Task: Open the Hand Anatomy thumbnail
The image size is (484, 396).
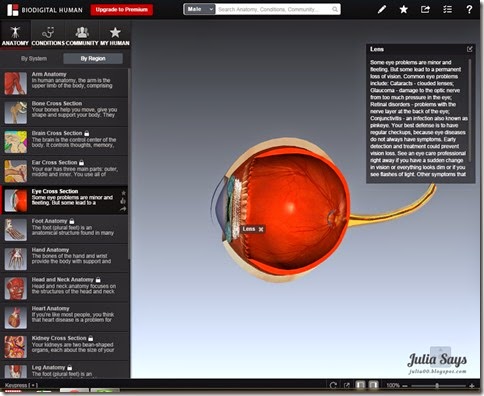Action: tap(16, 259)
